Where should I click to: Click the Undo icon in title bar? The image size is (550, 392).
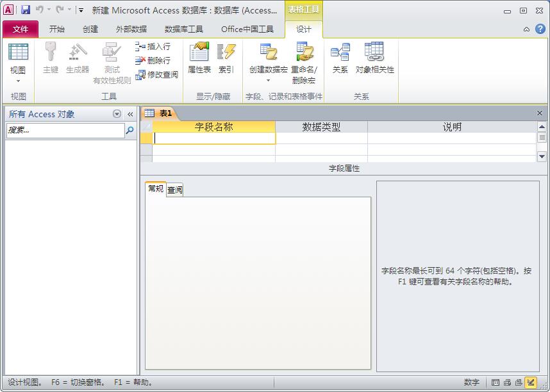tap(40, 10)
